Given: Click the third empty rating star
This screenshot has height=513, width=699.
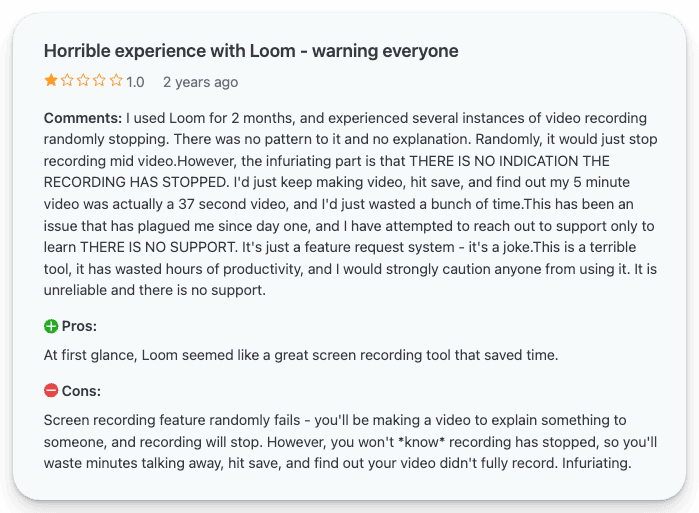Looking at the screenshot, I should click(x=83, y=81).
